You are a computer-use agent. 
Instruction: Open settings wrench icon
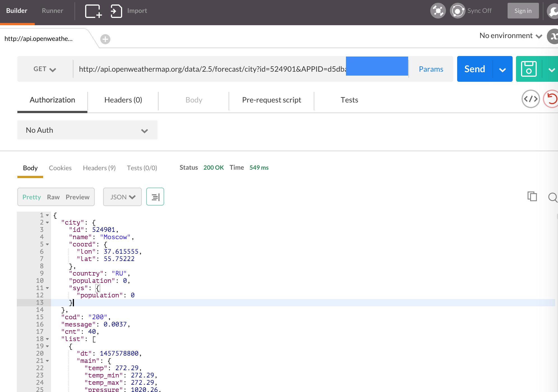coord(553,11)
